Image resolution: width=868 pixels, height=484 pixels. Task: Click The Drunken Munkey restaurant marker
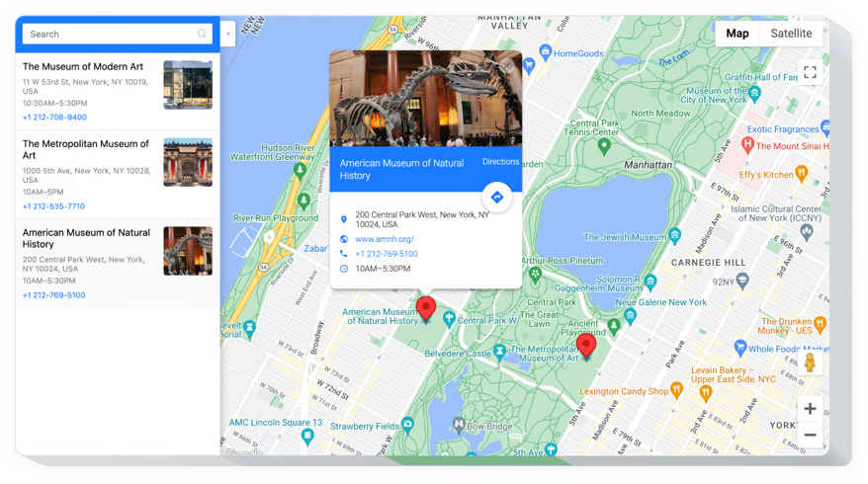coord(820,323)
